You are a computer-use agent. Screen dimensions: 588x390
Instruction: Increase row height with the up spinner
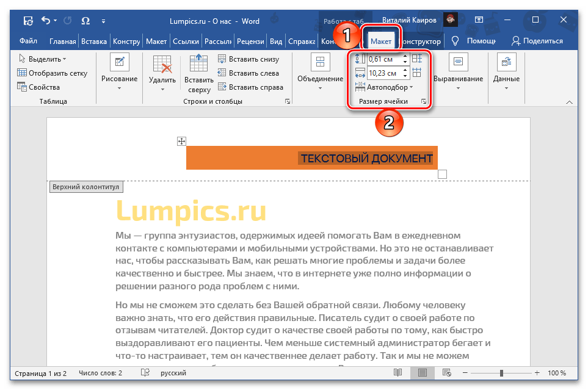pyautogui.click(x=405, y=56)
